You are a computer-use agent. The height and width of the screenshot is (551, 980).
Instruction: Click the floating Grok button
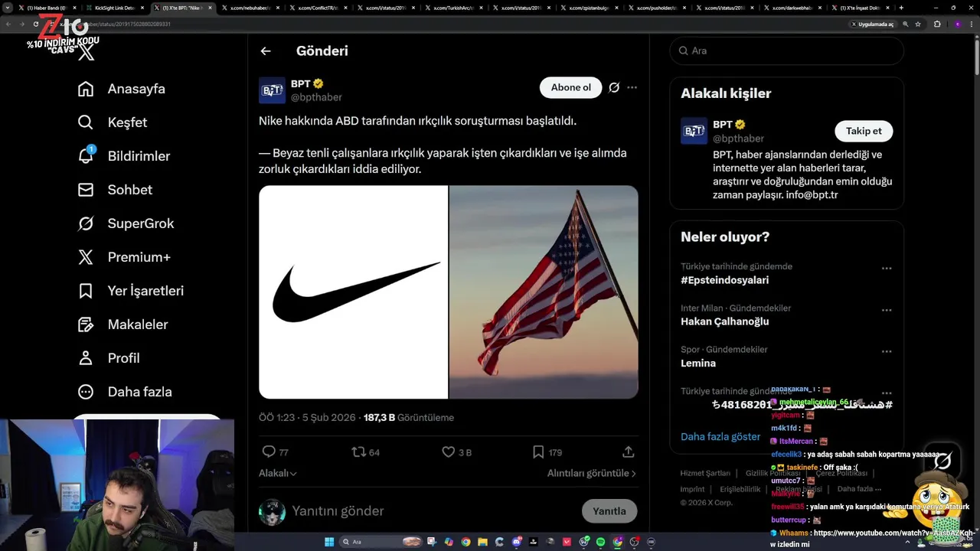pyautogui.click(x=942, y=461)
